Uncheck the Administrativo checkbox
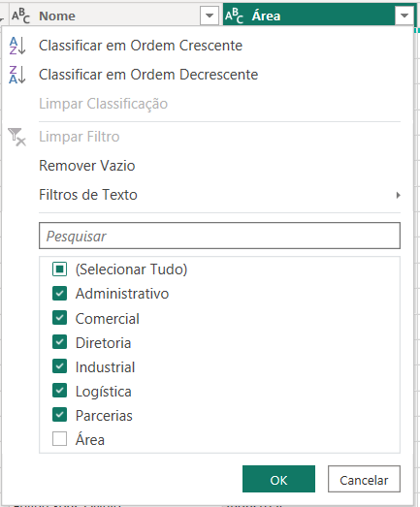Viewport: 420px width, 507px height. click(59, 294)
